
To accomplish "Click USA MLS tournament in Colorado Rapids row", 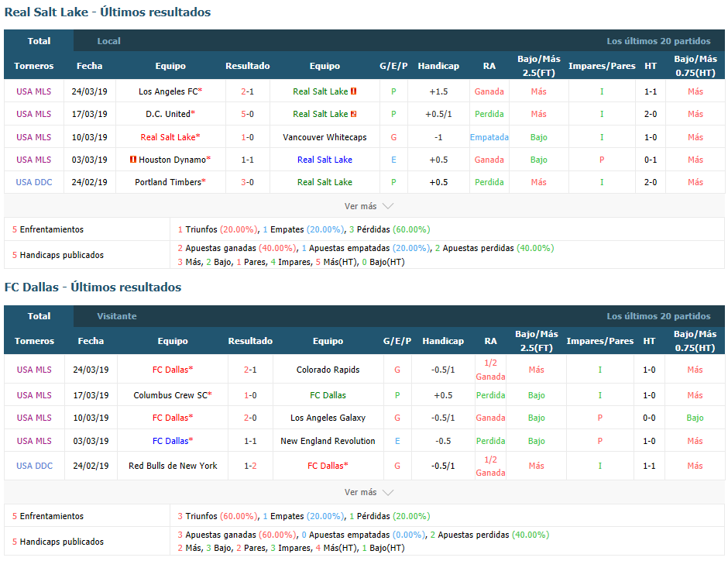I will pos(34,370).
